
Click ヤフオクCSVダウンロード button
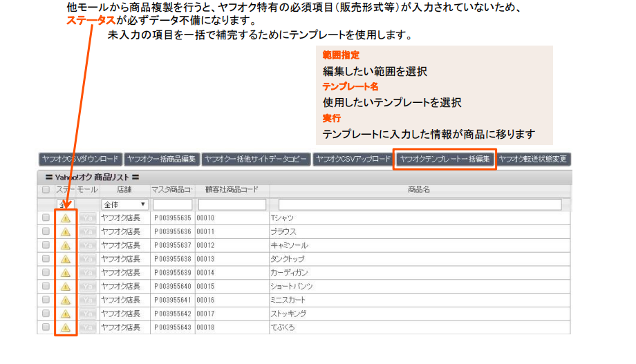[80, 160]
